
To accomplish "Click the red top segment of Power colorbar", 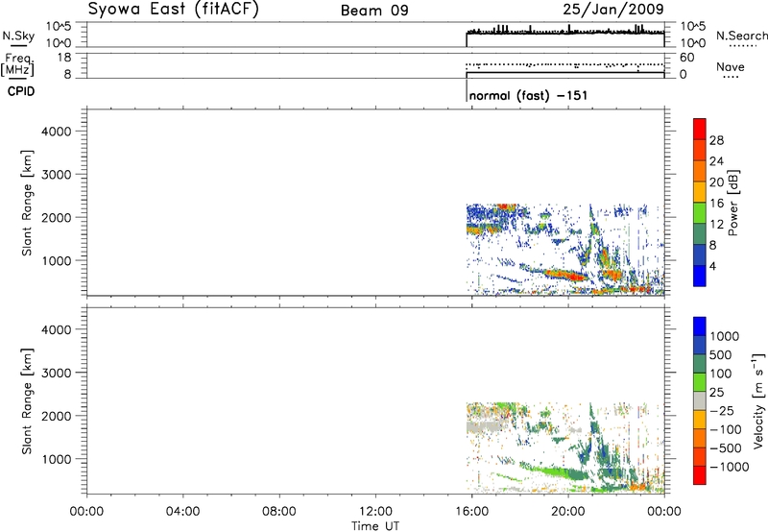I will [x=700, y=129].
